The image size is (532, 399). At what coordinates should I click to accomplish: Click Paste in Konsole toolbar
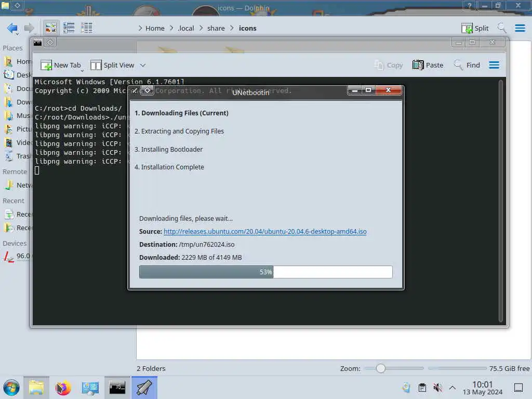coord(428,65)
